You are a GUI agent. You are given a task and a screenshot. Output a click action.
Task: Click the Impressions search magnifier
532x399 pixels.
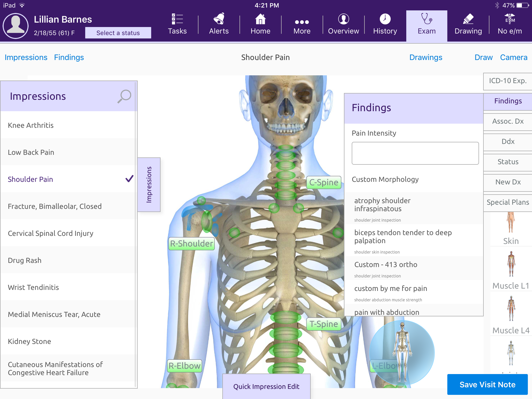click(x=124, y=96)
